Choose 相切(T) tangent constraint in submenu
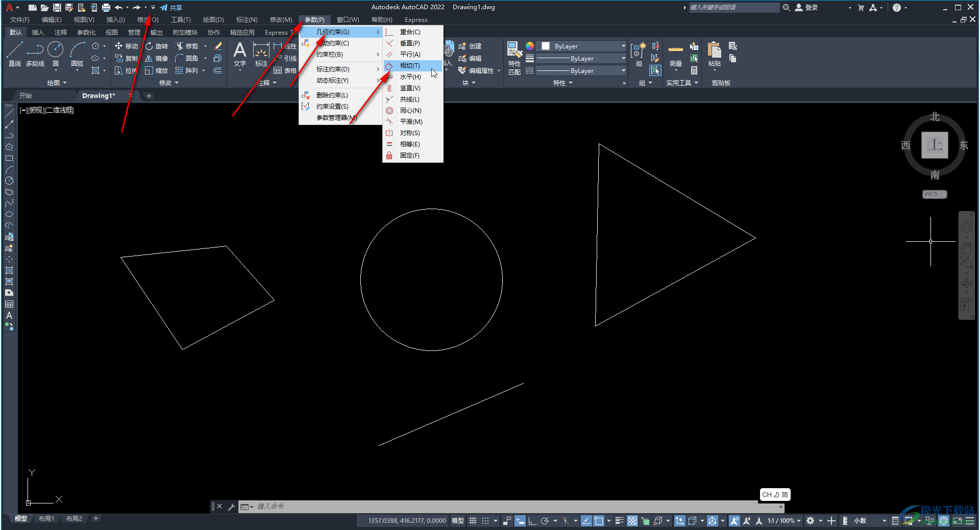 point(413,66)
